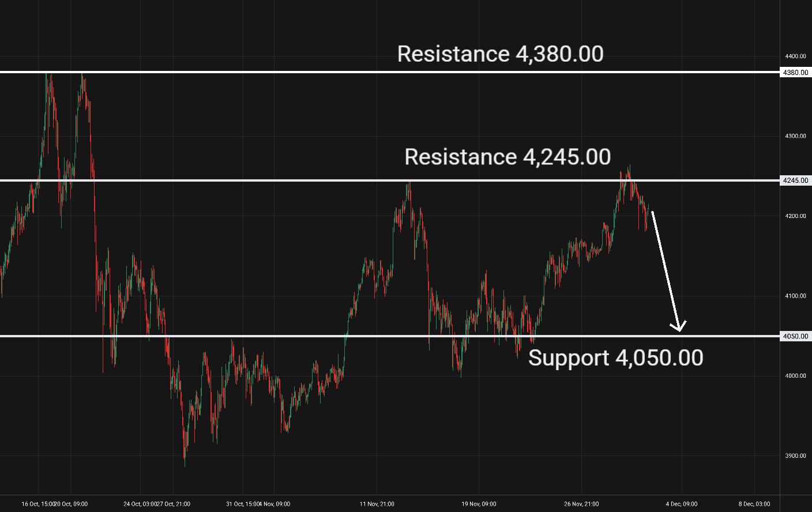Image resolution: width=812 pixels, height=512 pixels.
Task: Click the "26 Nov, 21:00" date label
Action: tap(581, 504)
